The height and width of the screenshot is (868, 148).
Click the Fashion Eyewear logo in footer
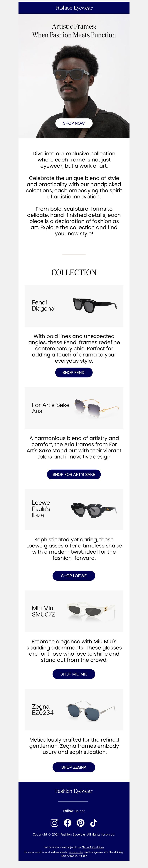(74, 791)
